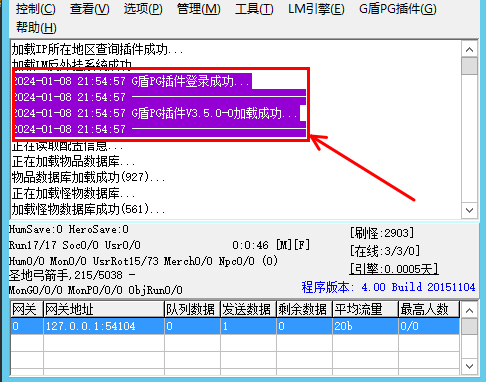
Task: Click the [刷怪:2903] status text
Action: coord(382,233)
